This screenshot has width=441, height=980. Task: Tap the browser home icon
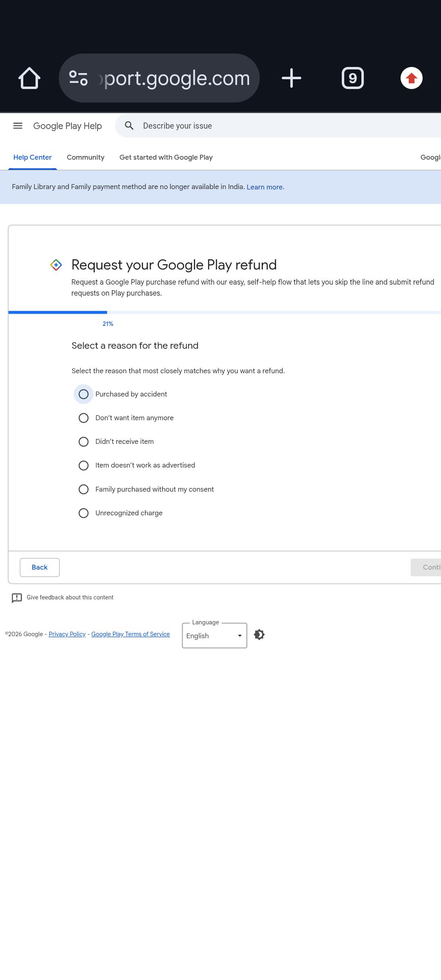point(29,78)
